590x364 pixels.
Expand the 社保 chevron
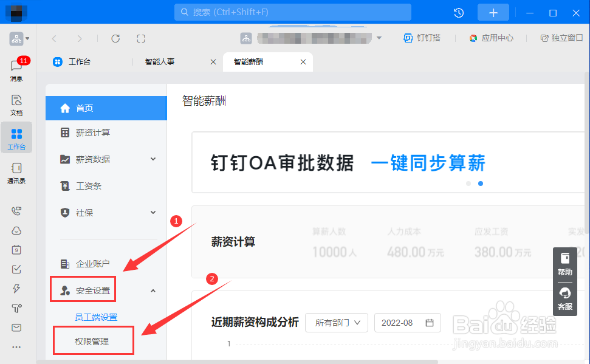pos(153,212)
